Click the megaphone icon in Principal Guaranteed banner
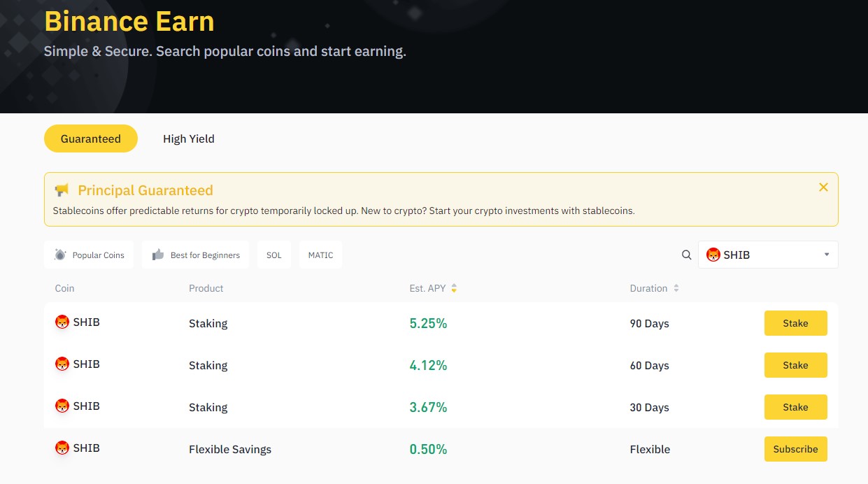 (62, 190)
